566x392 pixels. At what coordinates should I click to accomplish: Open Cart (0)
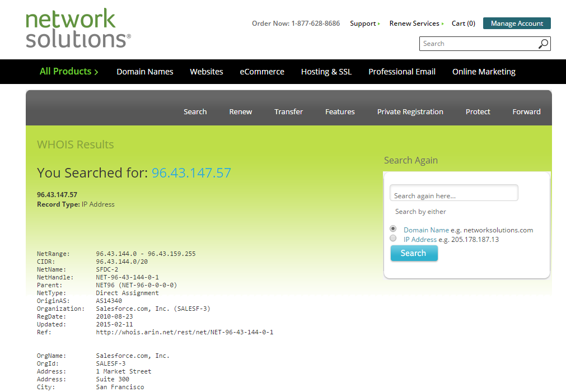463,24
